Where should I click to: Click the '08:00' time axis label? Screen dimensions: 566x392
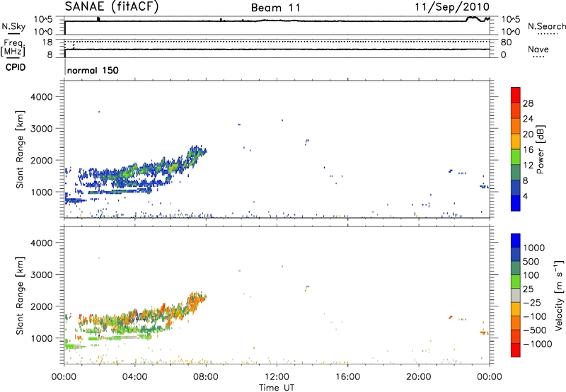206,377
